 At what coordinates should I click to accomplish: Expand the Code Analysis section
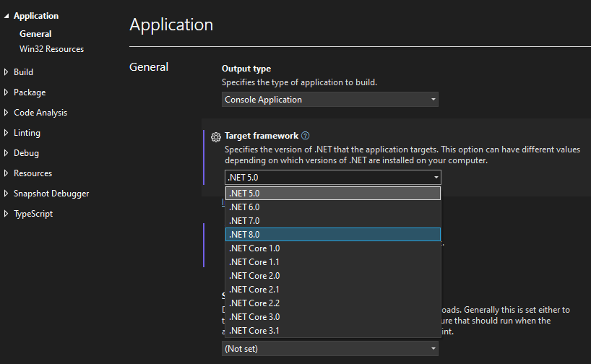coord(7,113)
